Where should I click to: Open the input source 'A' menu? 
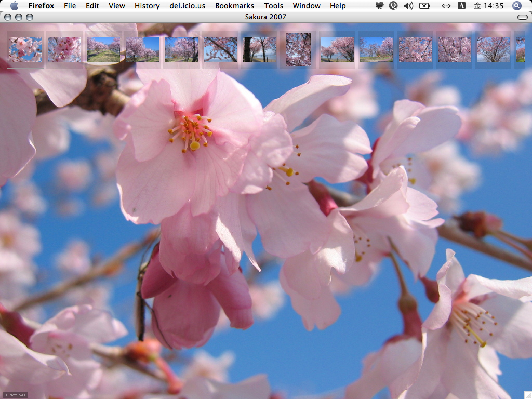tap(461, 5)
